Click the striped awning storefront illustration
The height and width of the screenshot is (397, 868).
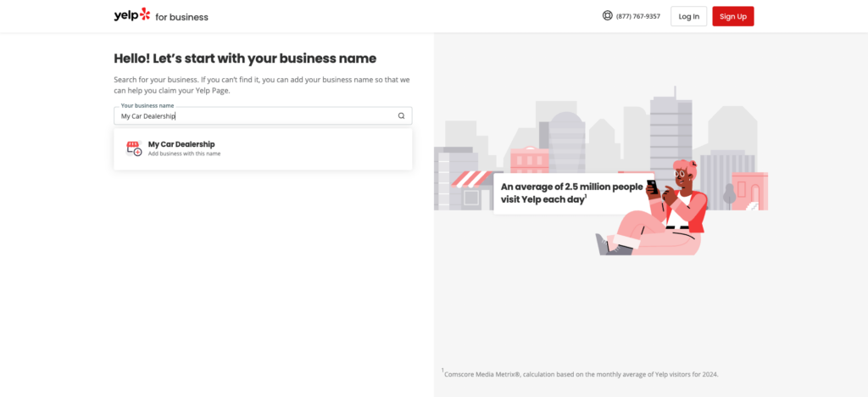[x=470, y=191]
